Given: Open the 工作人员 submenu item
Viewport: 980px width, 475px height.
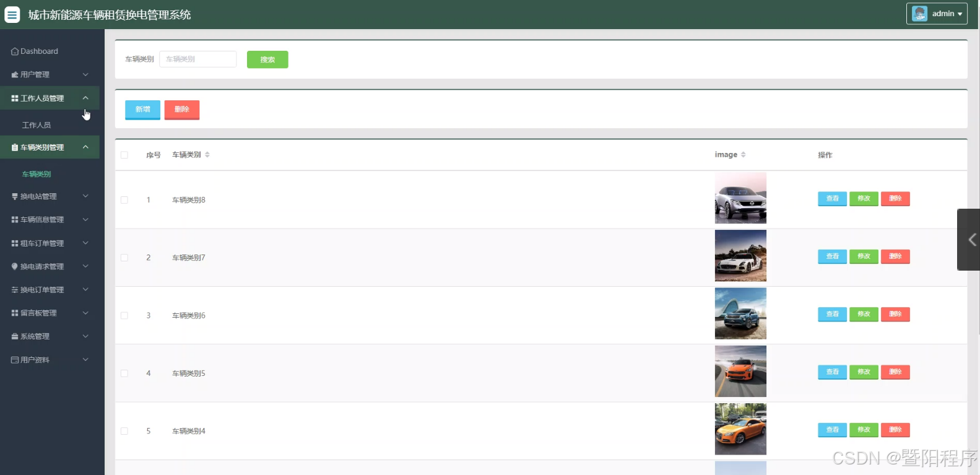Looking at the screenshot, I should click(37, 125).
